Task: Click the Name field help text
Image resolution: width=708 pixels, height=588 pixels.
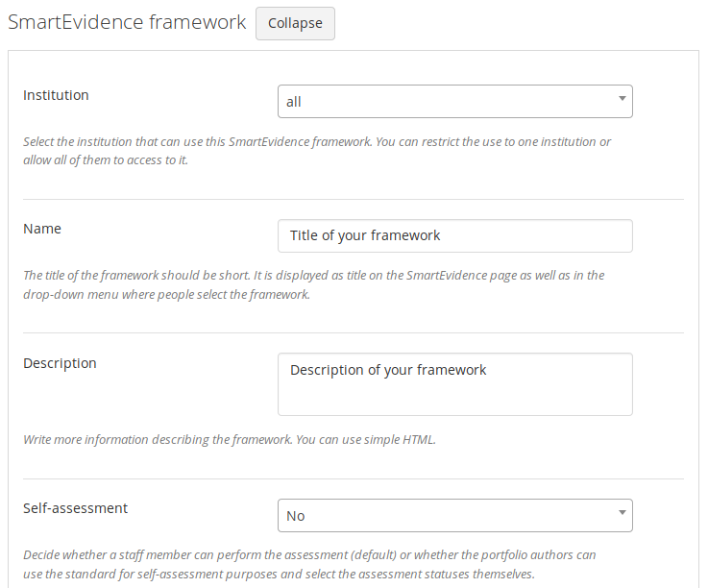Action: (313, 284)
